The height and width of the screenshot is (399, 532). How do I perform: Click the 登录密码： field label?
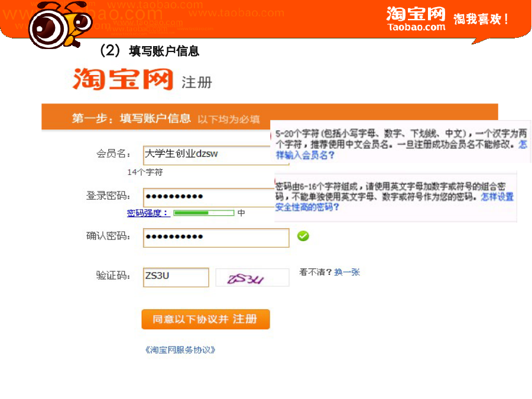point(108,196)
